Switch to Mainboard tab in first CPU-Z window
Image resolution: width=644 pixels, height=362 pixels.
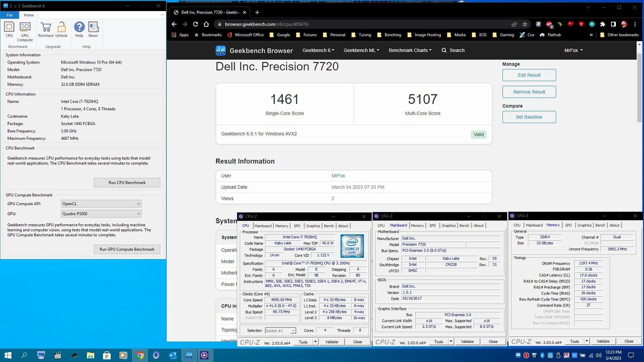coord(263,226)
